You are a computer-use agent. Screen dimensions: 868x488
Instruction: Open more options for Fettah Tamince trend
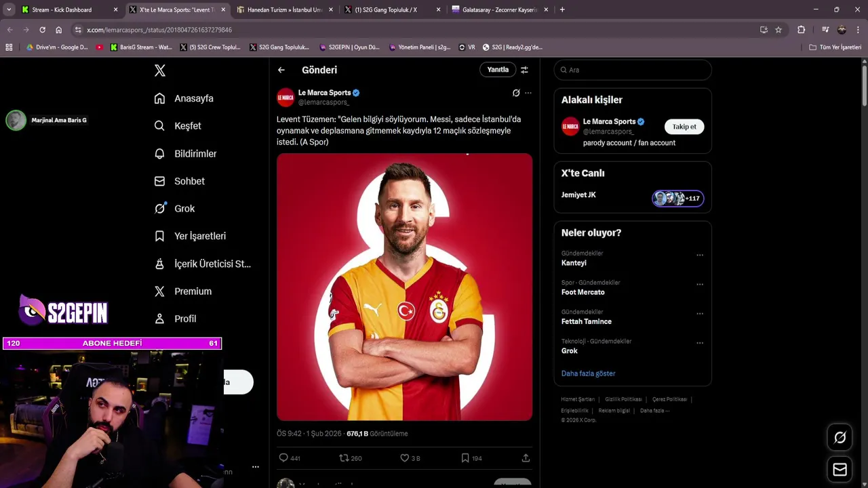(700, 314)
